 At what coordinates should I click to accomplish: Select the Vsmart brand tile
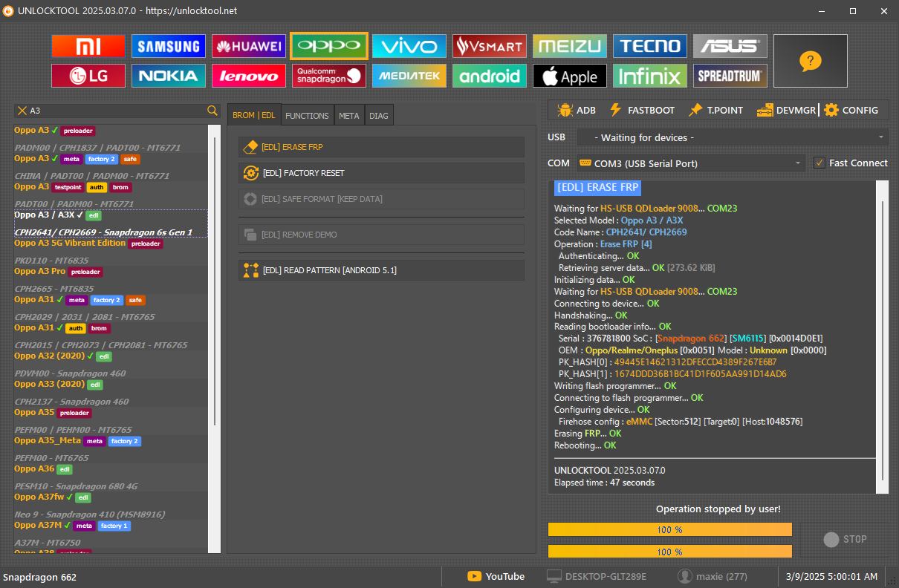[x=490, y=46]
